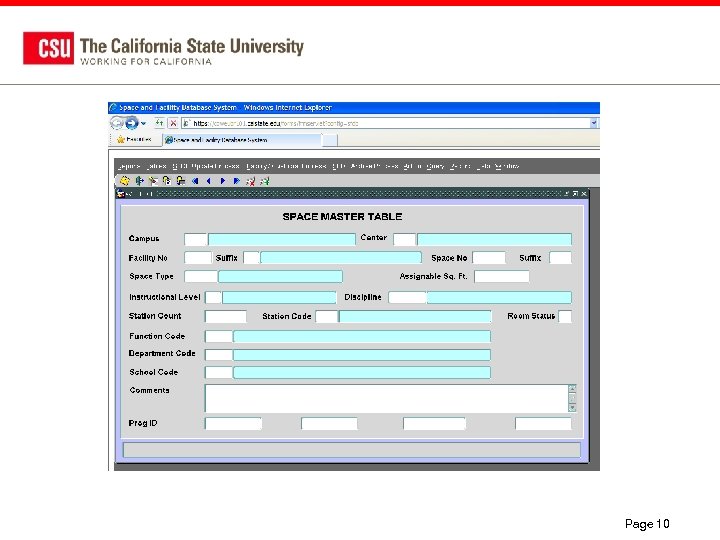Viewport: 720px width, 540px height.
Task: Go to next record with right arrow
Action: 223,181
